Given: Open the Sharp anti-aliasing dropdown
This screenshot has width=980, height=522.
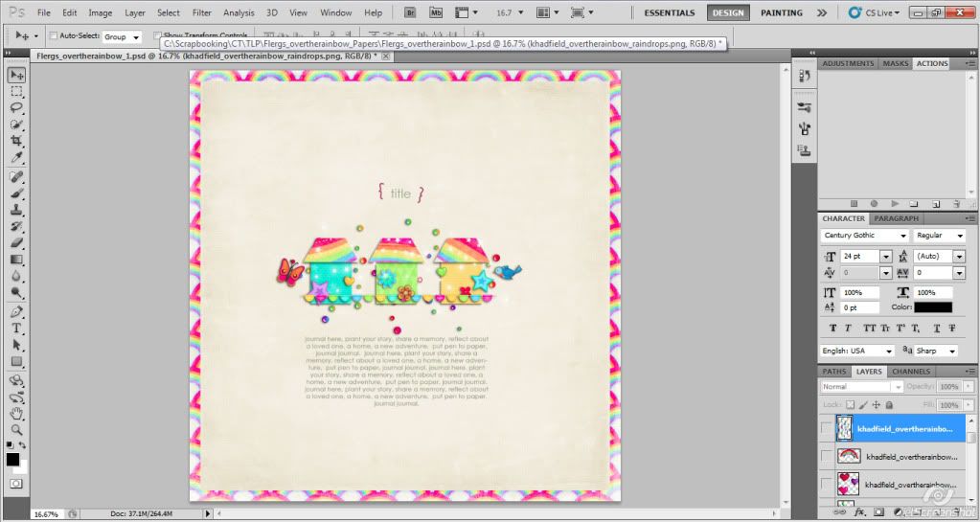Looking at the screenshot, I should (x=936, y=352).
